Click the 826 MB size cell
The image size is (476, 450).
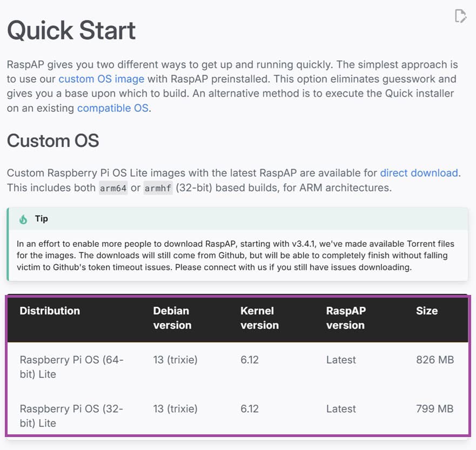pos(435,360)
